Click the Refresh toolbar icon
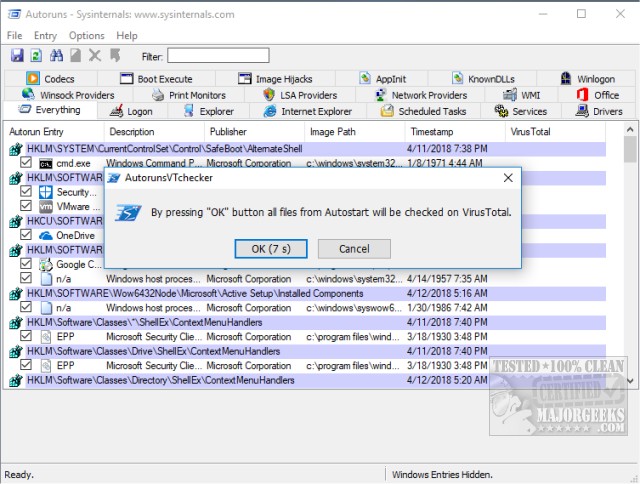The width and height of the screenshot is (640, 484). tap(36, 55)
